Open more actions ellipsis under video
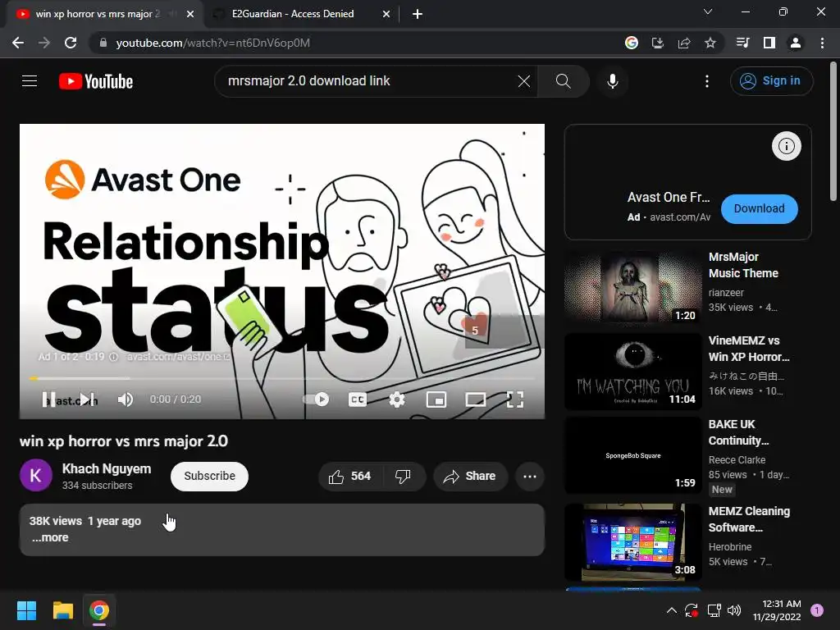Image resolution: width=840 pixels, height=630 pixels. pyautogui.click(x=530, y=477)
